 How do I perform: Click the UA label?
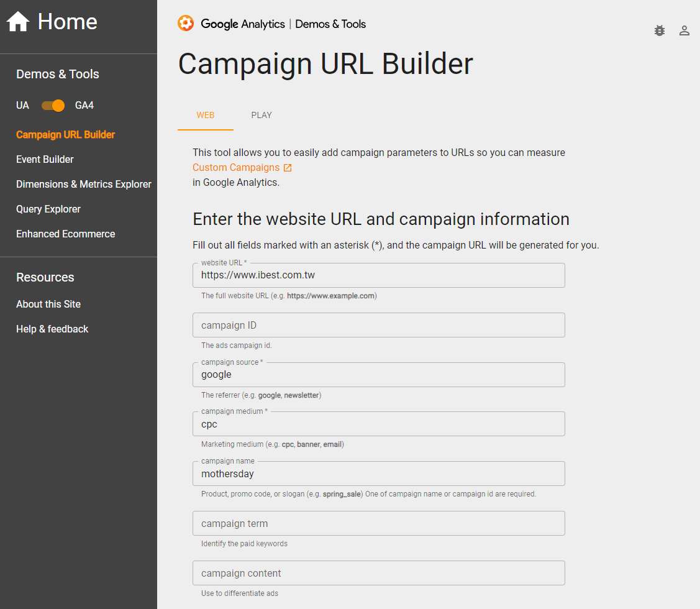(22, 106)
